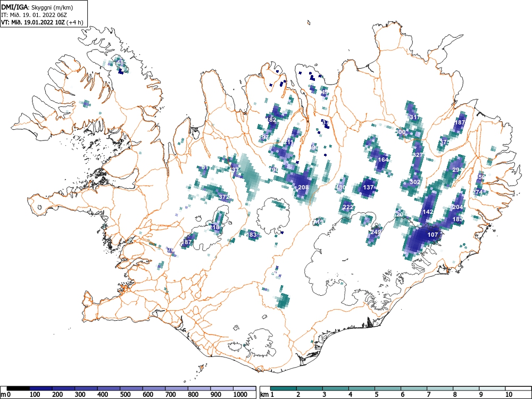Click the 100 label on the meter scale

click(35, 395)
